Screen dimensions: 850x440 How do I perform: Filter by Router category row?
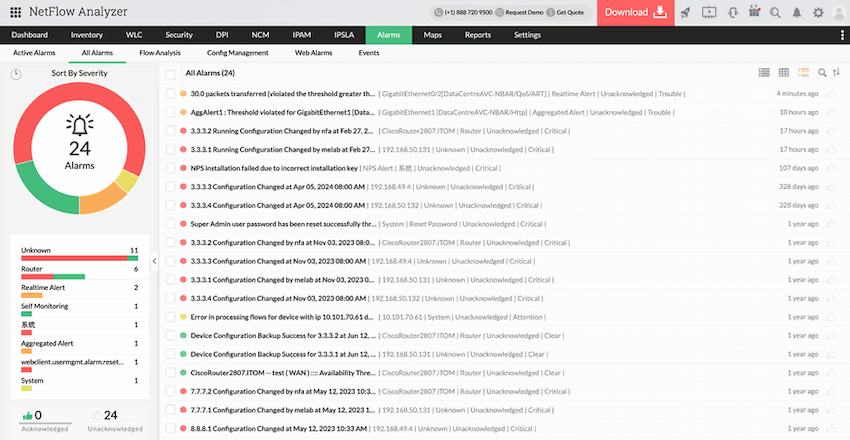79,272
